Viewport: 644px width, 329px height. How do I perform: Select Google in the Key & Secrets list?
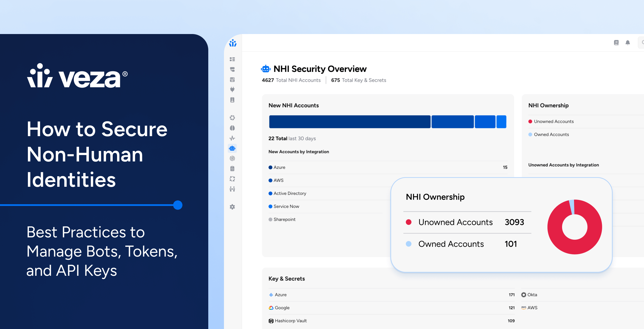click(282, 308)
